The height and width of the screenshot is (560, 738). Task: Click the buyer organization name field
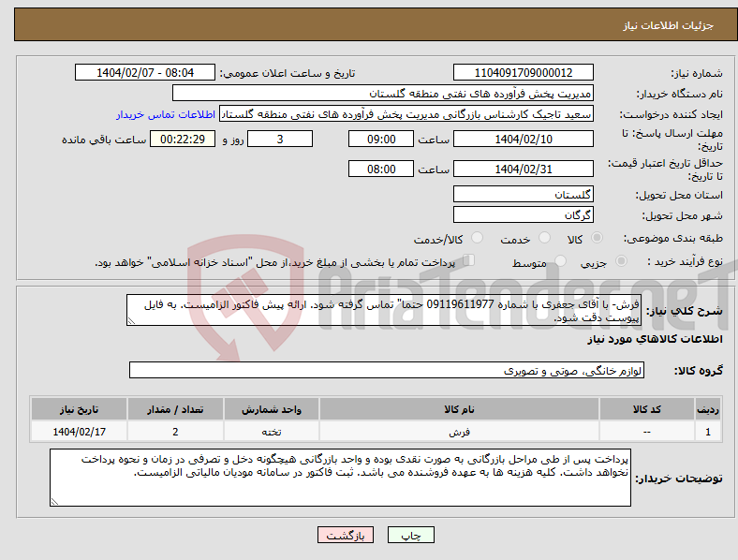point(383,93)
